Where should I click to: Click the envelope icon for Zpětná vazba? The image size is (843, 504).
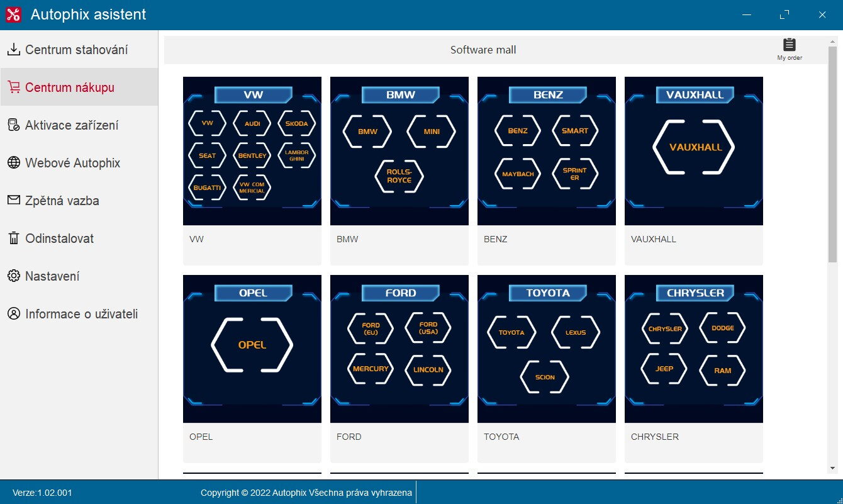coord(13,201)
